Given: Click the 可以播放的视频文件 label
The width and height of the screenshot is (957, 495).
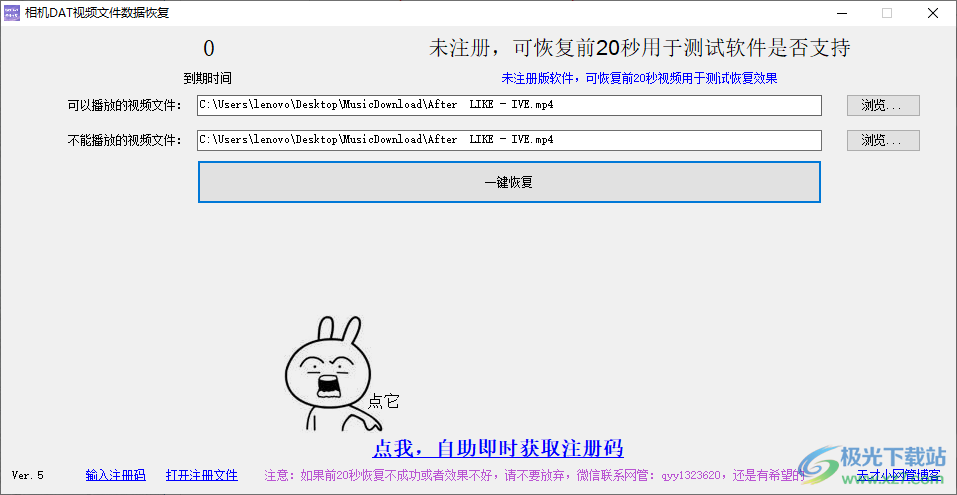Looking at the screenshot, I should 125,106.
